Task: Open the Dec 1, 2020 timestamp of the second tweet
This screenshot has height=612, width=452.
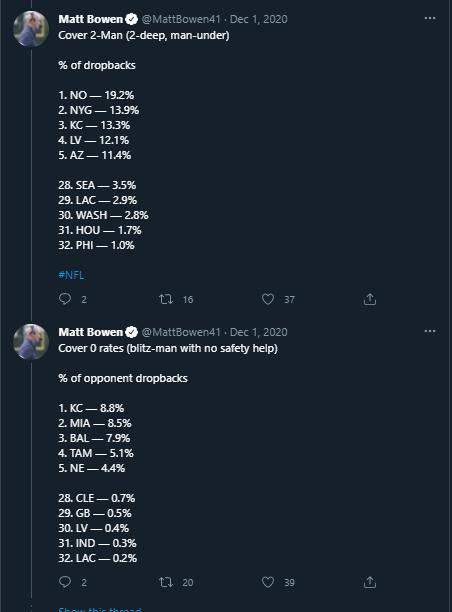Action: tap(258, 332)
